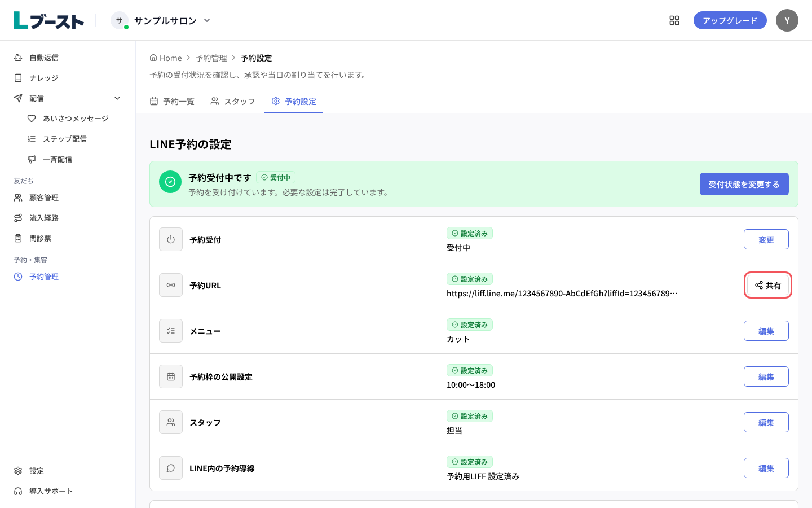Switch to the 予約一覧 tab
The height and width of the screenshot is (508, 812).
[172, 102]
